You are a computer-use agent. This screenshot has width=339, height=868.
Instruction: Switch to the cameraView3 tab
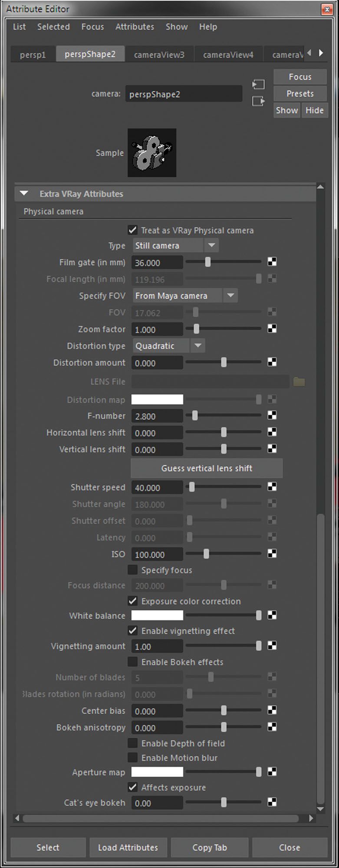tap(159, 55)
